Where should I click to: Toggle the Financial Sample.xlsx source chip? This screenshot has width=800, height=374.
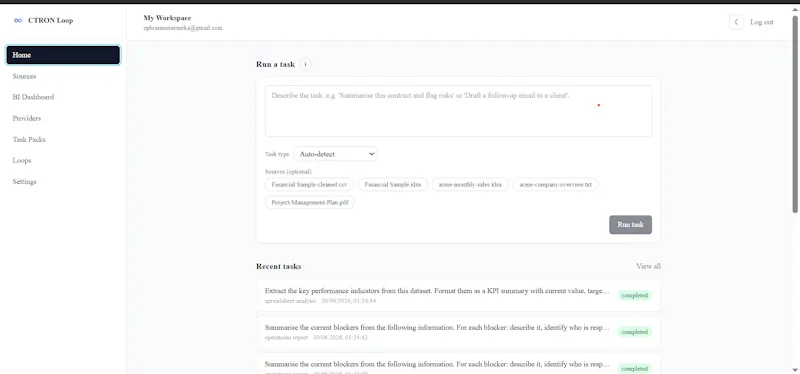(x=392, y=185)
